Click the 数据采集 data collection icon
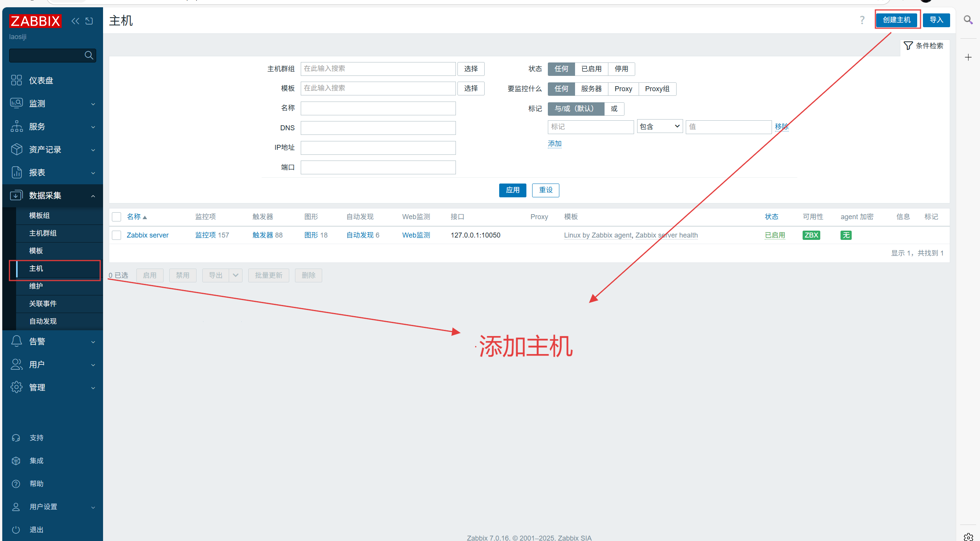Viewport: 980px width, 541px height. coord(16,195)
